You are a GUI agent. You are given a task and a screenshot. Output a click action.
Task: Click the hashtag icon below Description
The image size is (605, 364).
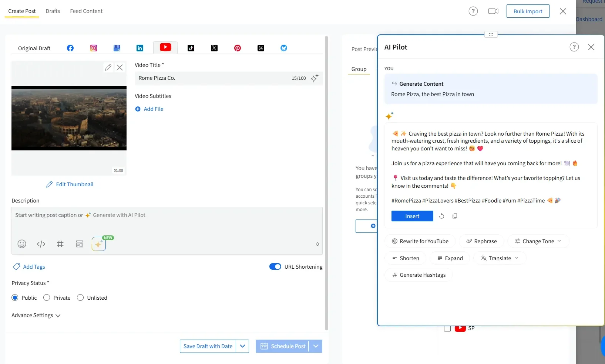coord(60,244)
